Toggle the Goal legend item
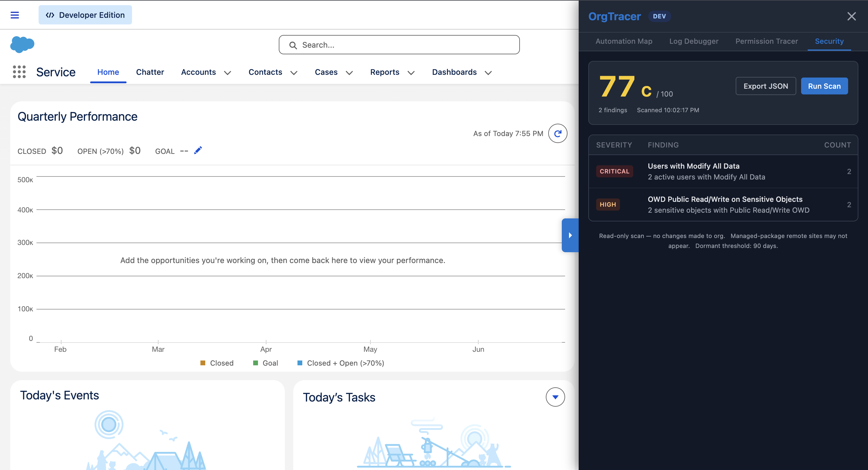 pyautogui.click(x=266, y=363)
